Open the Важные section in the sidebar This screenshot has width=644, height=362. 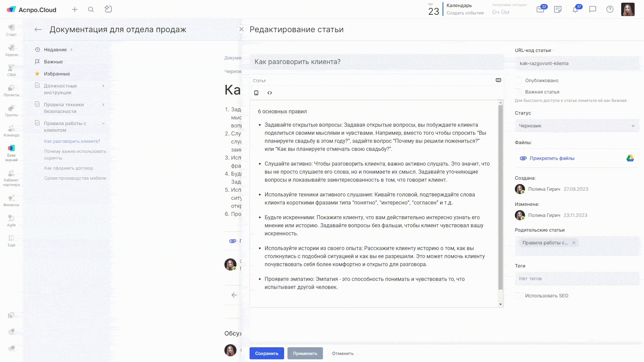click(x=53, y=62)
